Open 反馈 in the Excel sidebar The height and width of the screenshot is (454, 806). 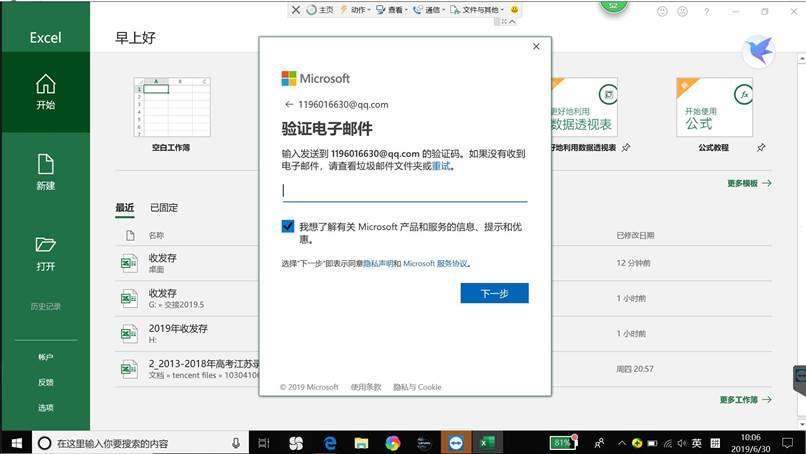click(x=45, y=382)
